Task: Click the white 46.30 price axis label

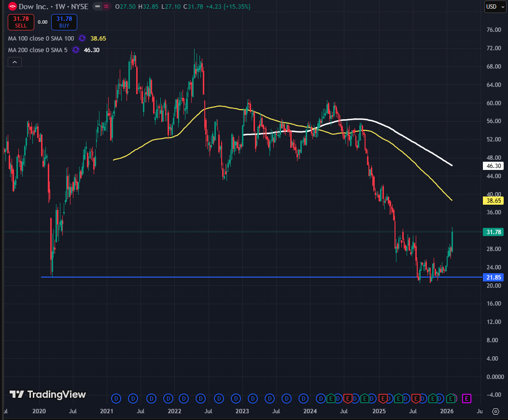Action: (494, 166)
